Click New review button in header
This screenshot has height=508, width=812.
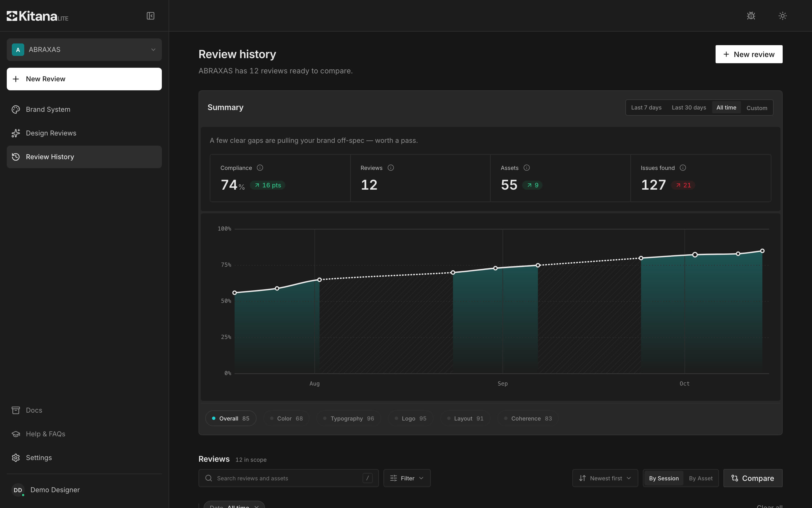click(749, 54)
